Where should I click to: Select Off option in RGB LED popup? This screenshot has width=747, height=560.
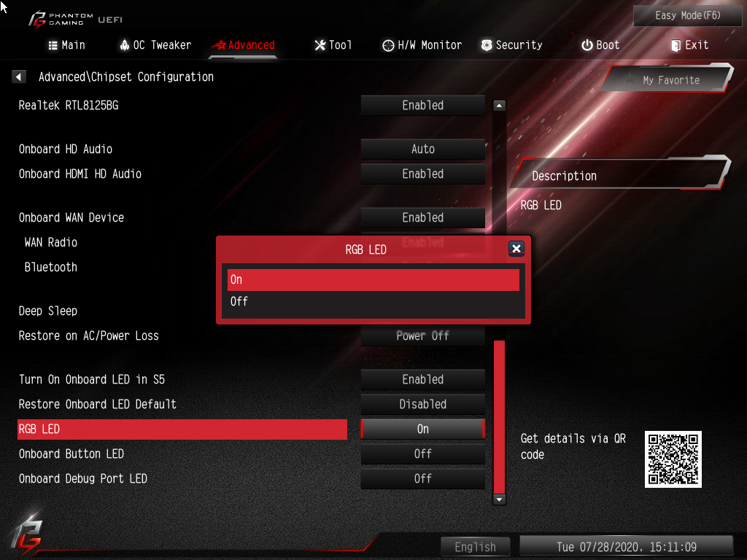coord(373,301)
